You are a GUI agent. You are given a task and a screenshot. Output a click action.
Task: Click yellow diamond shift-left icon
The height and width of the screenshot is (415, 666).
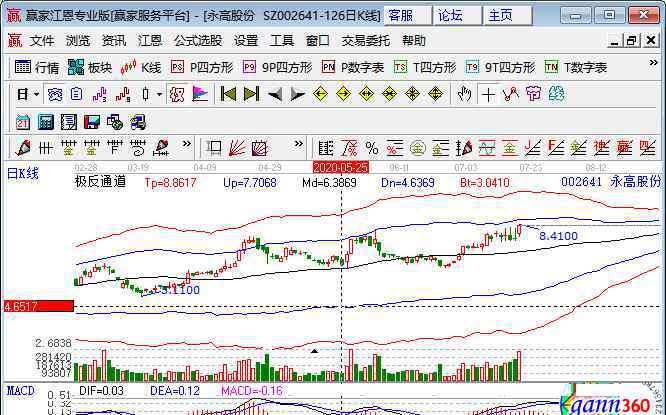pos(320,94)
